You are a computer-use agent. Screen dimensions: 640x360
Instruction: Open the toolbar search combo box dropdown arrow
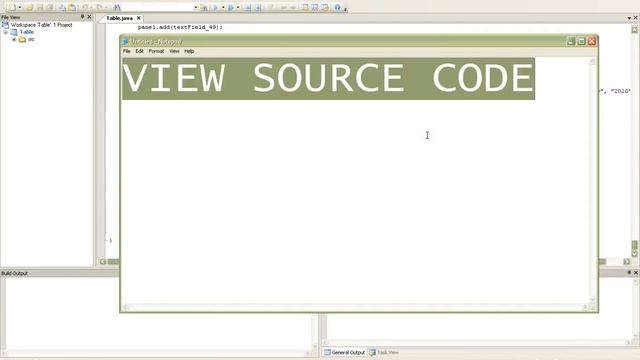(x=196, y=7)
